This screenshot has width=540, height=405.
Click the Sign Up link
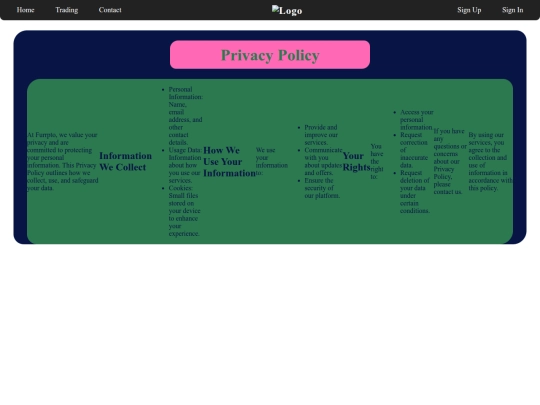pos(469,10)
